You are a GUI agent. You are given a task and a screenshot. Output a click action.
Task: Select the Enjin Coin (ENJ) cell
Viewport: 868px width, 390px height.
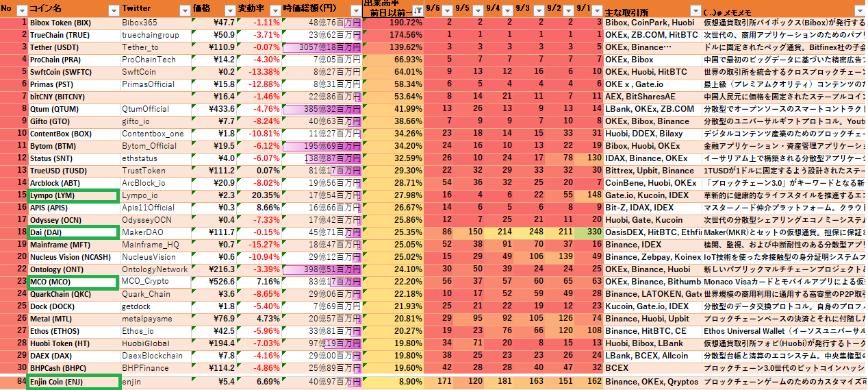(x=72, y=382)
